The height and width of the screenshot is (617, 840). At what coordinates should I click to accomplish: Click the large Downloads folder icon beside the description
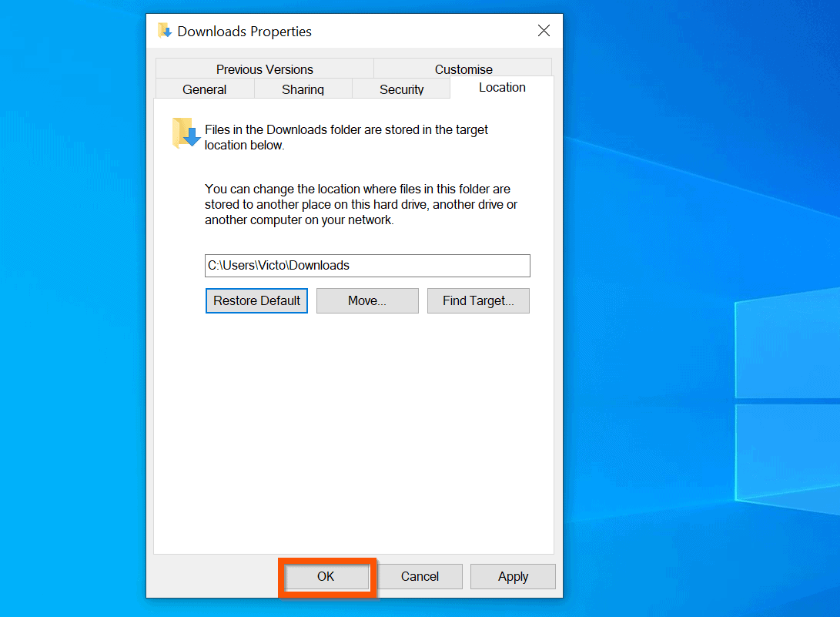[x=183, y=132]
